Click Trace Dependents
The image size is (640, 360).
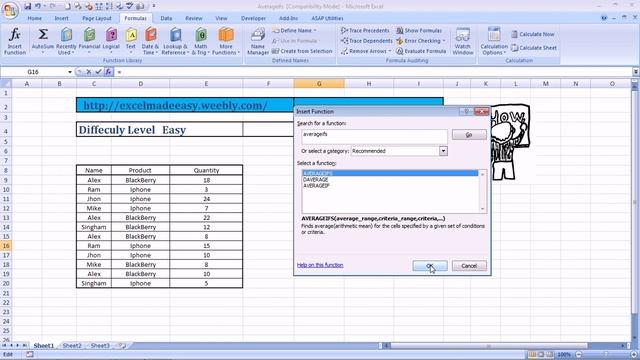[x=367, y=41]
